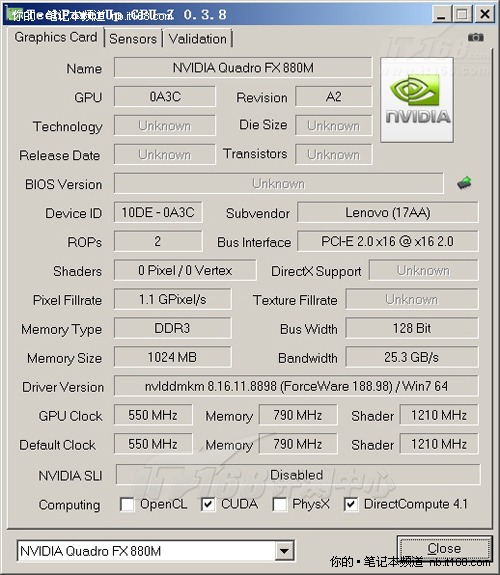Click the Driver Version nvlddmkm field

point(296,386)
